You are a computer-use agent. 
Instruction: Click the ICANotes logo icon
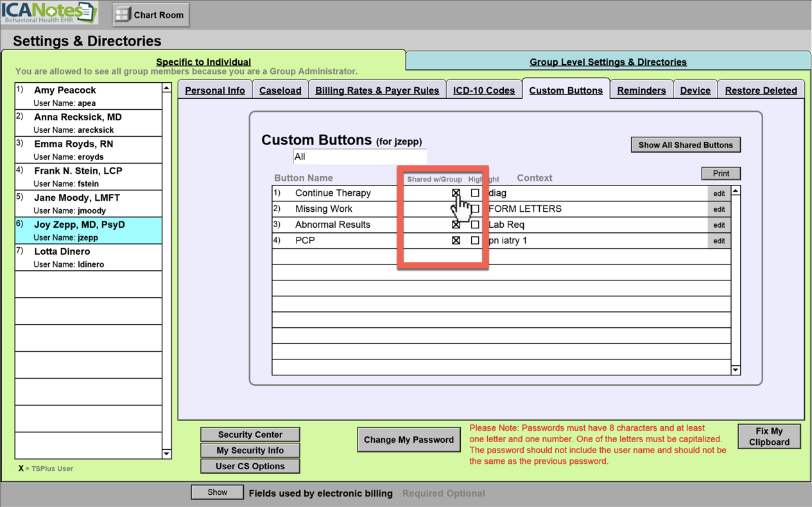point(49,13)
